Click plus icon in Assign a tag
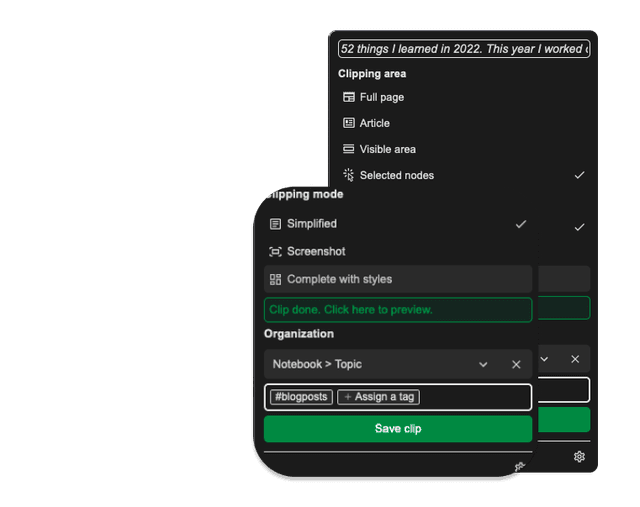The height and width of the screenshot is (507, 640). 348,397
